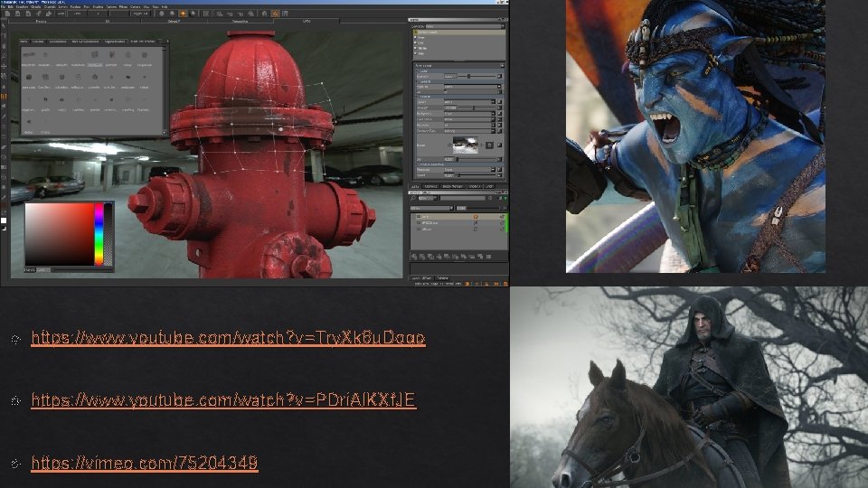The height and width of the screenshot is (488, 868).
Task: Open the YouTube link ending PDriAlKXfJE
Action: 223,399
